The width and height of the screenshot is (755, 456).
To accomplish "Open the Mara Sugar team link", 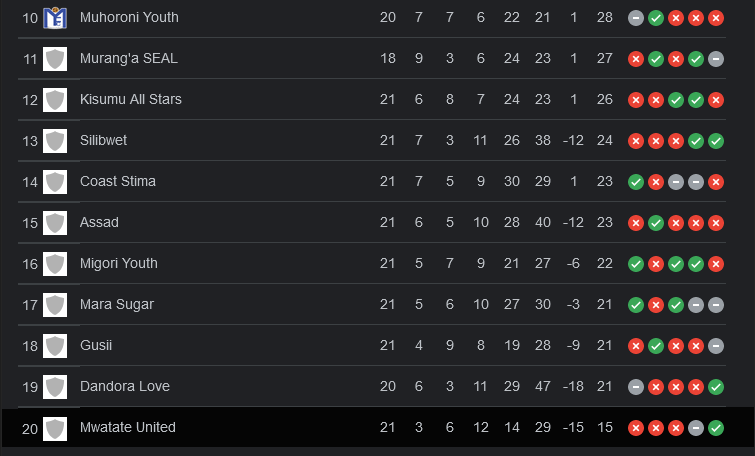I will [117, 304].
